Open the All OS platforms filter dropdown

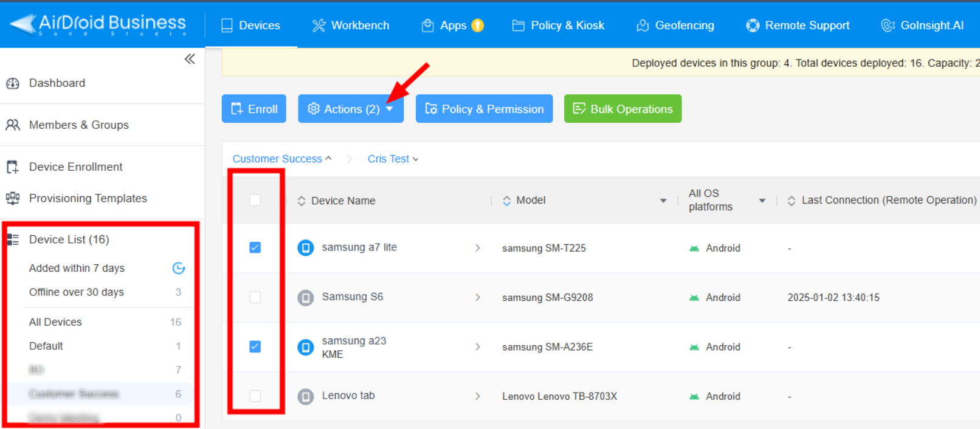pos(762,201)
